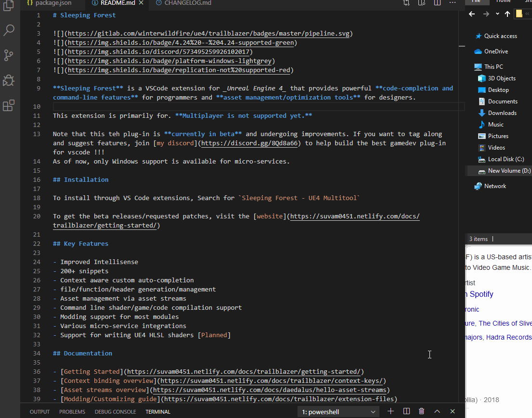Screen dimensions: 532x418
Task: Create a new terminal with plus icon
Action: [390, 411]
